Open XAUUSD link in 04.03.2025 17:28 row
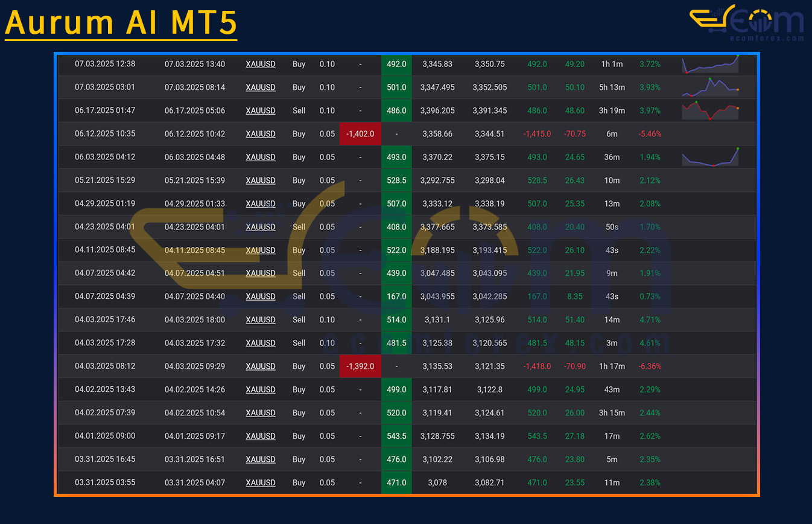This screenshot has width=812, height=524. [x=261, y=343]
